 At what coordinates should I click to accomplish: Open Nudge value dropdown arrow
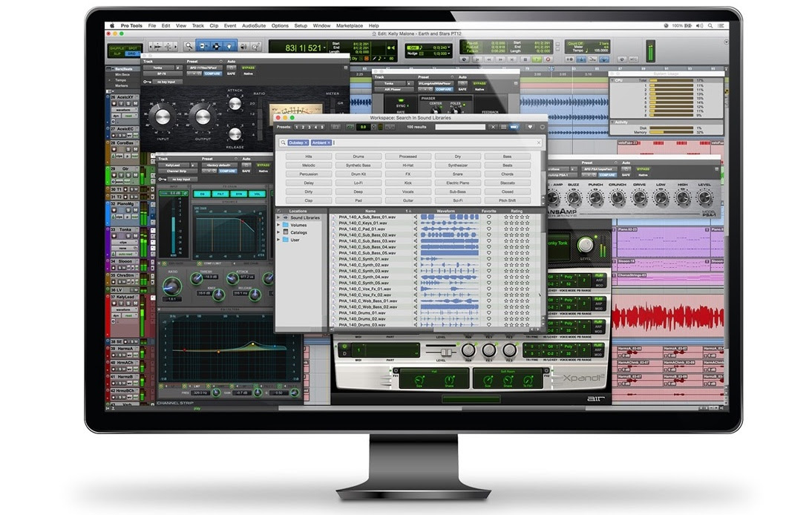(448, 54)
